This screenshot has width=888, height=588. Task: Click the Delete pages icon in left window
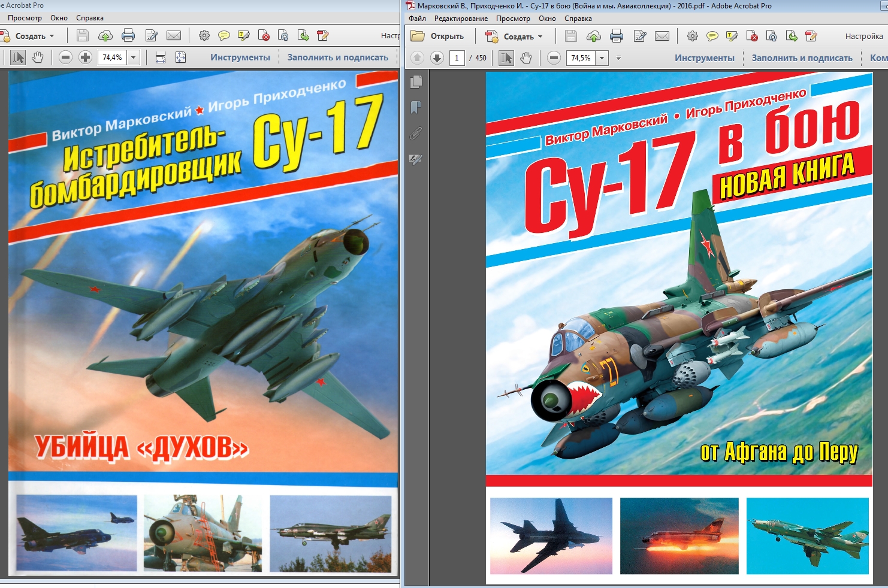[x=264, y=35]
